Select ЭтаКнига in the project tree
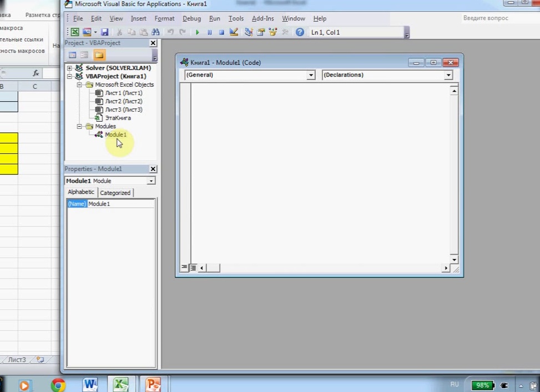The width and height of the screenshot is (540, 392). (x=118, y=118)
